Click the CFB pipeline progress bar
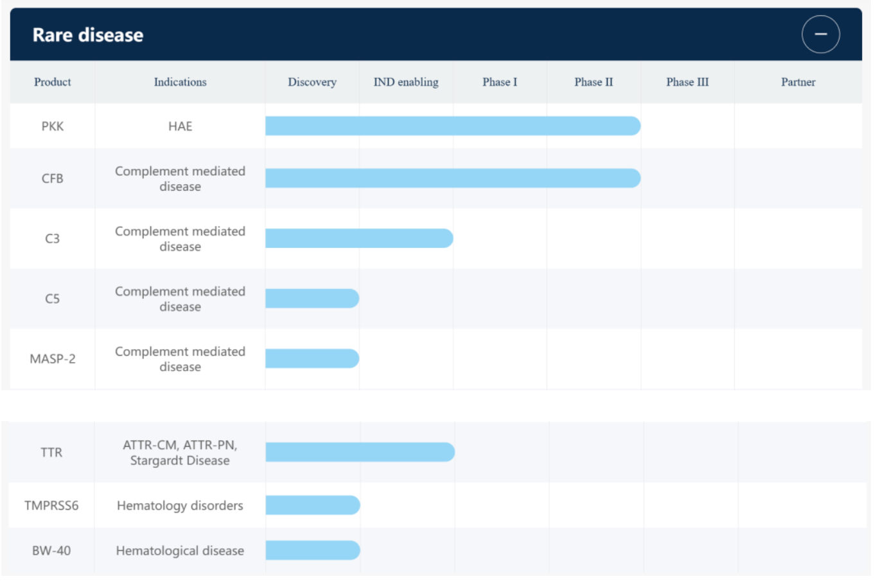Screen dimensions: 880x588 click(452, 178)
